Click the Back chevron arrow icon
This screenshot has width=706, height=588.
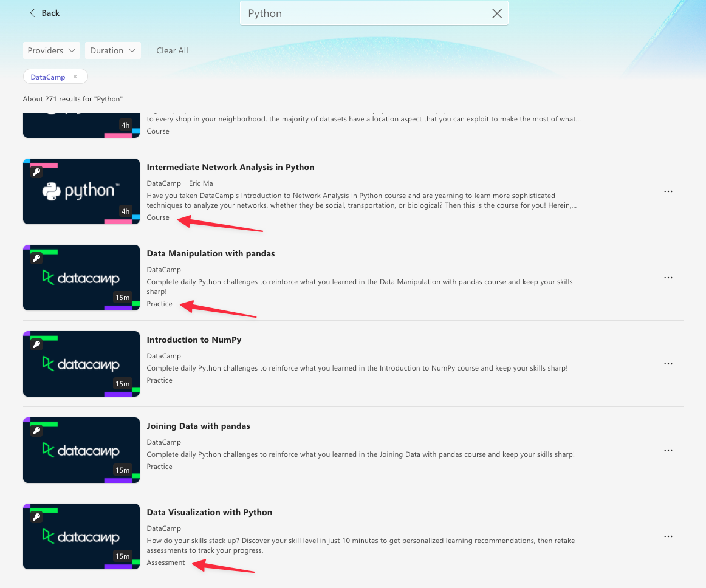pyautogui.click(x=32, y=13)
